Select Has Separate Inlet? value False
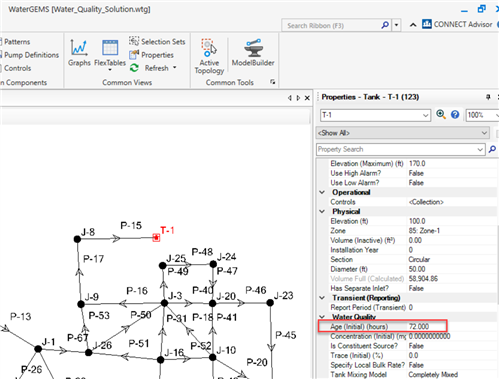This screenshot has height=379, width=499. [x=416, y=288]
